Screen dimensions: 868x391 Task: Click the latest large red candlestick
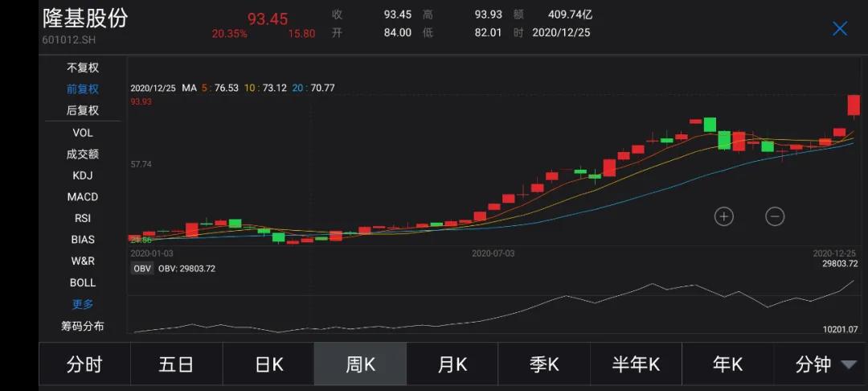[x=854, y=105]
